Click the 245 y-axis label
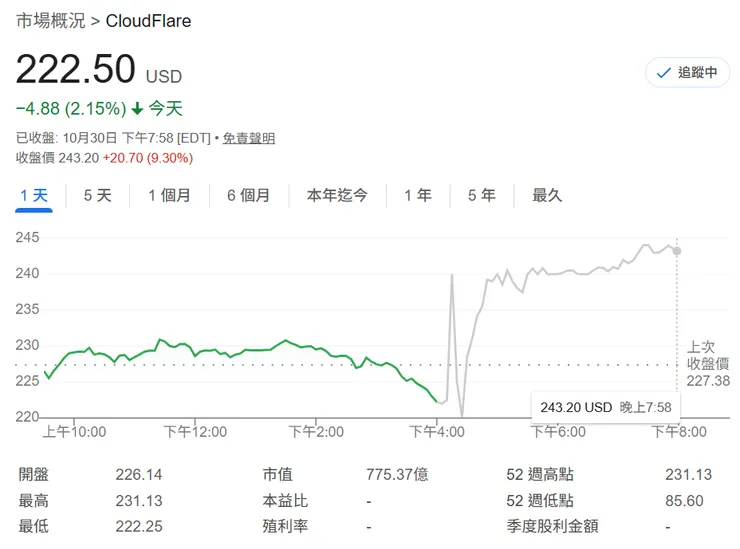Viewport: 740px width, 549px height. coord(27,237)
